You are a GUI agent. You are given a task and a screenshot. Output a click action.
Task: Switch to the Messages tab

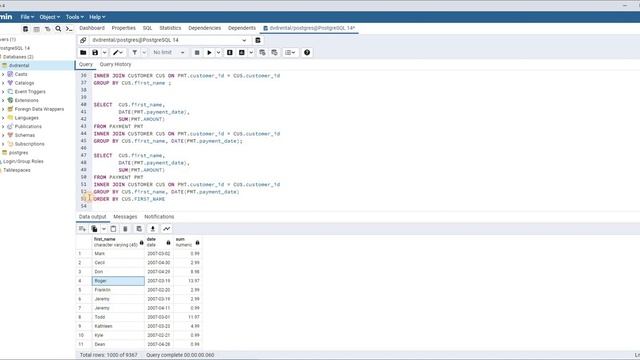(125, 217)
